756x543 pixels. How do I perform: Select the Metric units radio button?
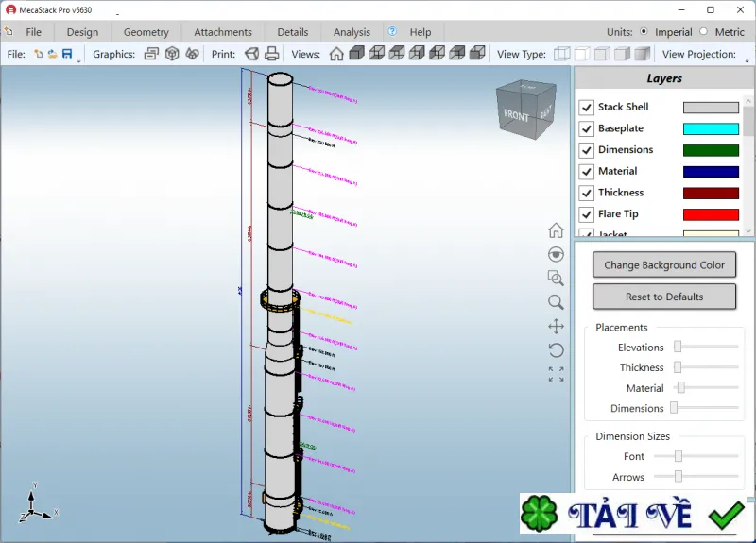click(x=703, y=31)
